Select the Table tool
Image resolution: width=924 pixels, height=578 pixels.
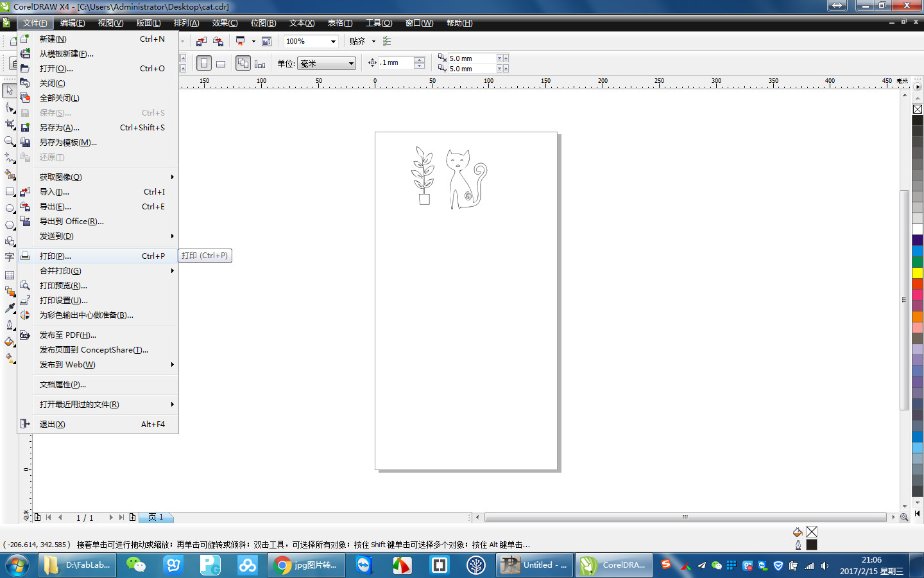coord(10,275)
